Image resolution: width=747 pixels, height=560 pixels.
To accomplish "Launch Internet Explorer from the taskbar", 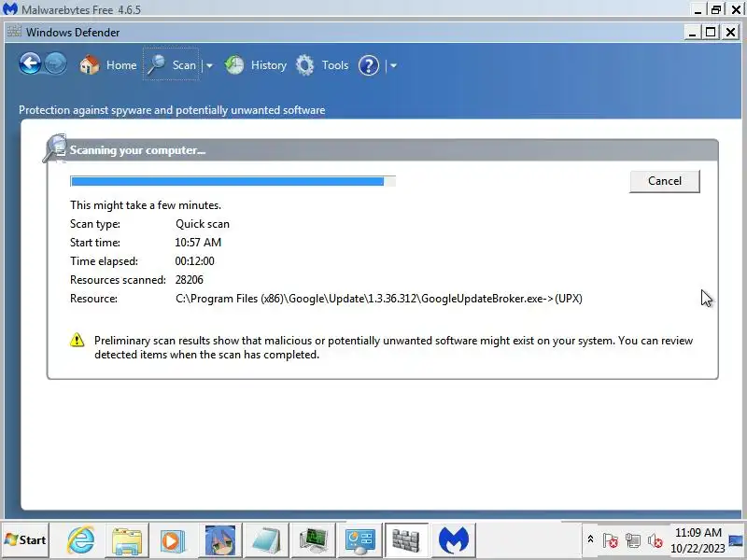I will 81,540.
